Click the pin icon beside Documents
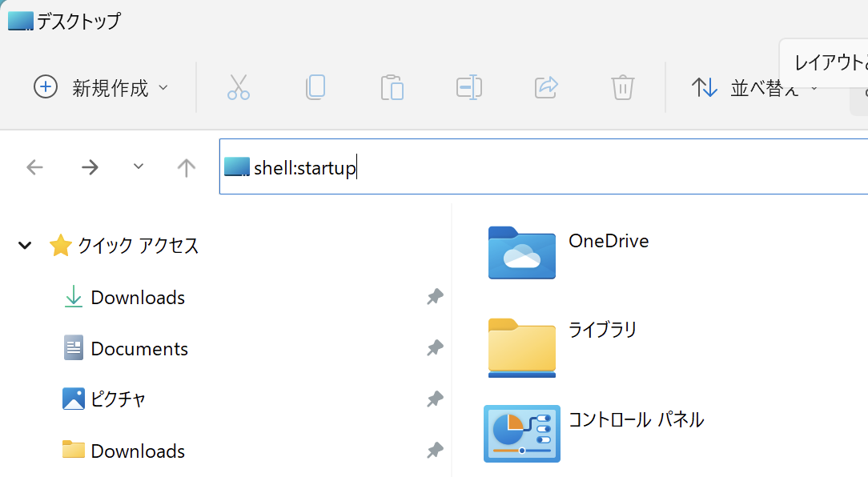 pos(435,347)
